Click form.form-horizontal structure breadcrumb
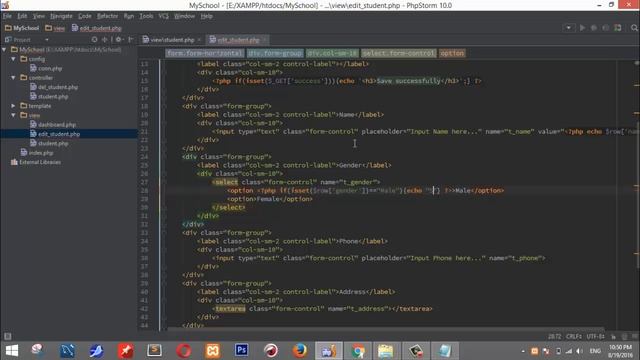Screen dimensions: 640x360 point(204,53)
